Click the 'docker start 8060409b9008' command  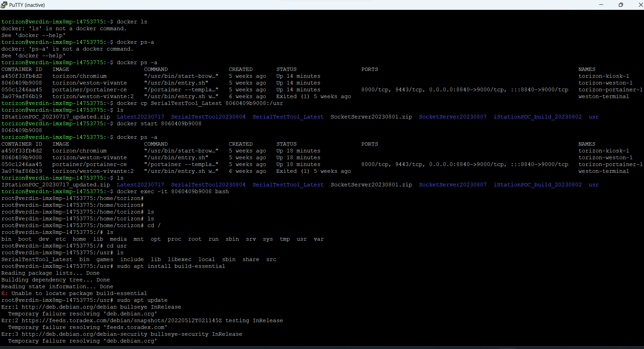(159, 124)
